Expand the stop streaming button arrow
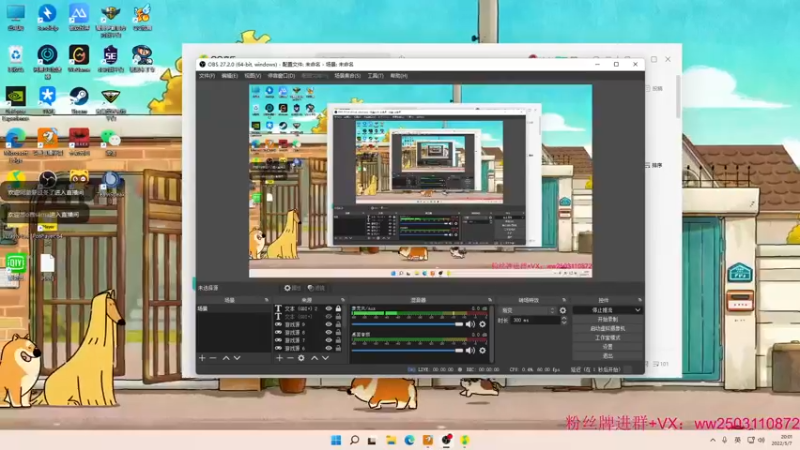Image resolution: width=800 pixels, height=450 pixels. (637, 310)
